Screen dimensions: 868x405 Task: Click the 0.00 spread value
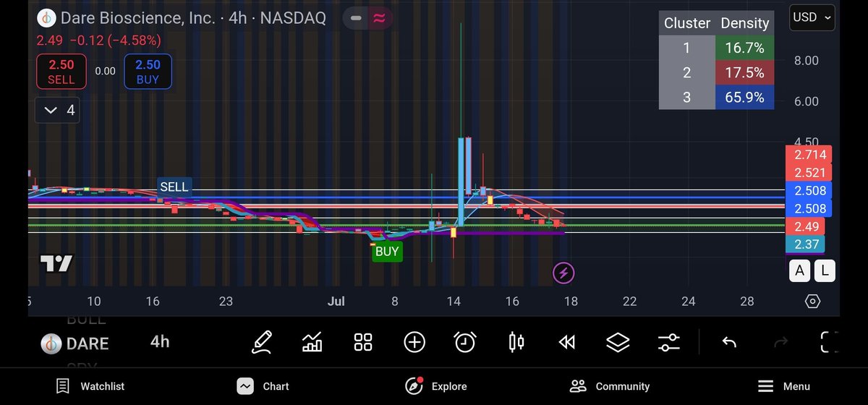tap(105, 71)
